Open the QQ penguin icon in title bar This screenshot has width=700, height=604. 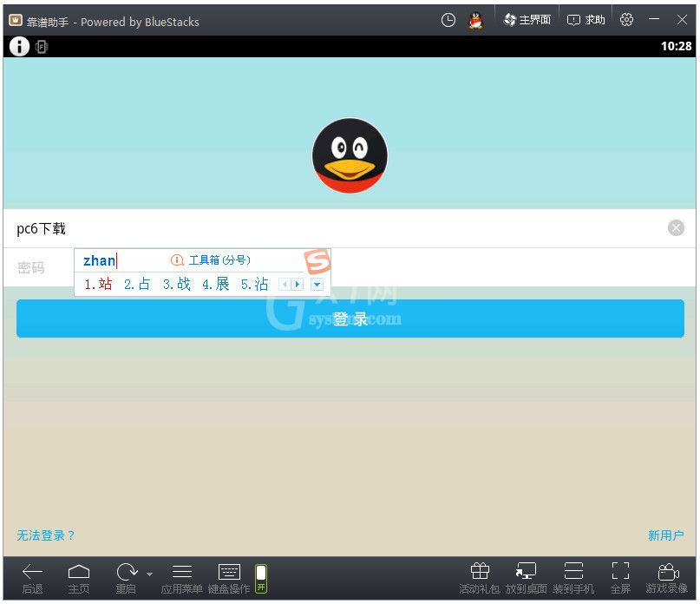pyautogui.click(x=476, y=21)
